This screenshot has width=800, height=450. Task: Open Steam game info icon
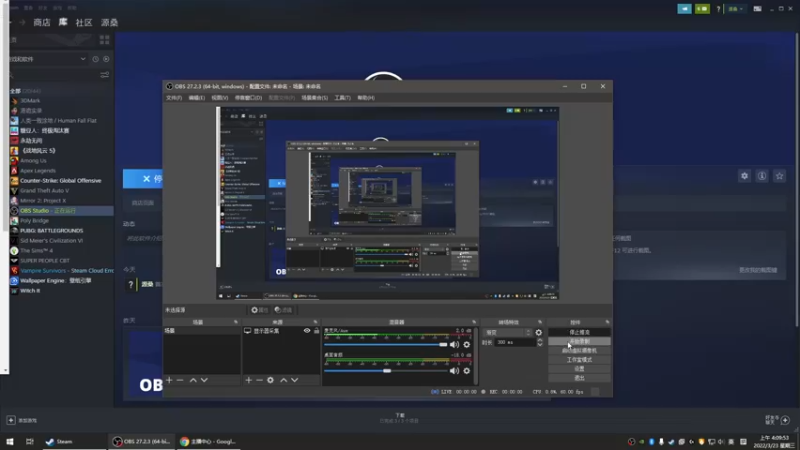(x=762, y=176)
